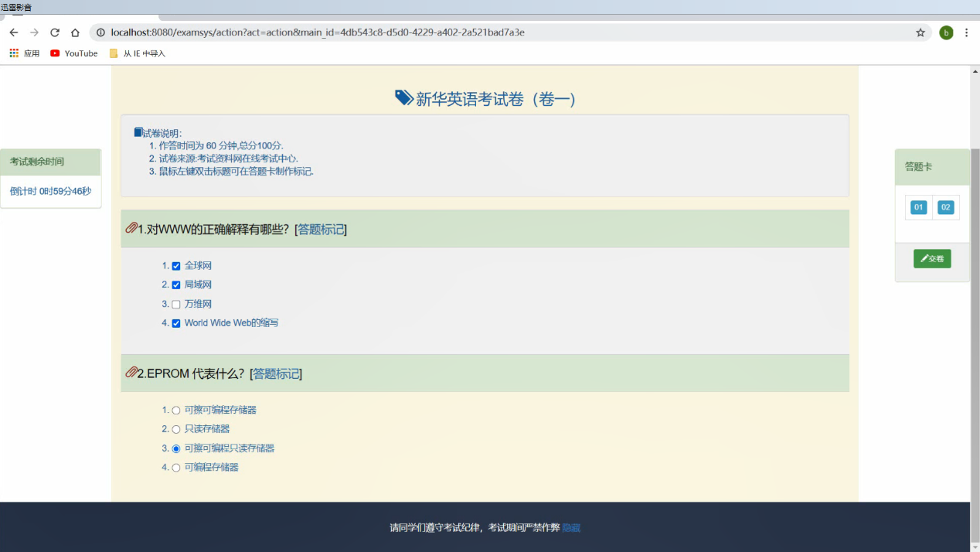The height and width of the screenshot is (552, 980).
Task: Open the 从 IE 中导入 bookmarks folder
Action: point(138,53)
